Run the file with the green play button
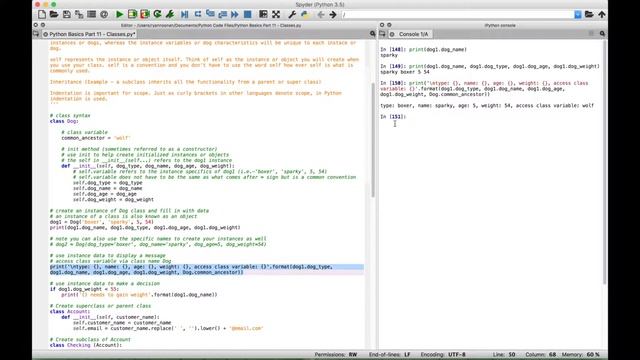Image resolution: width=640 pixels, height=360 pixels. tap(120, 14)
